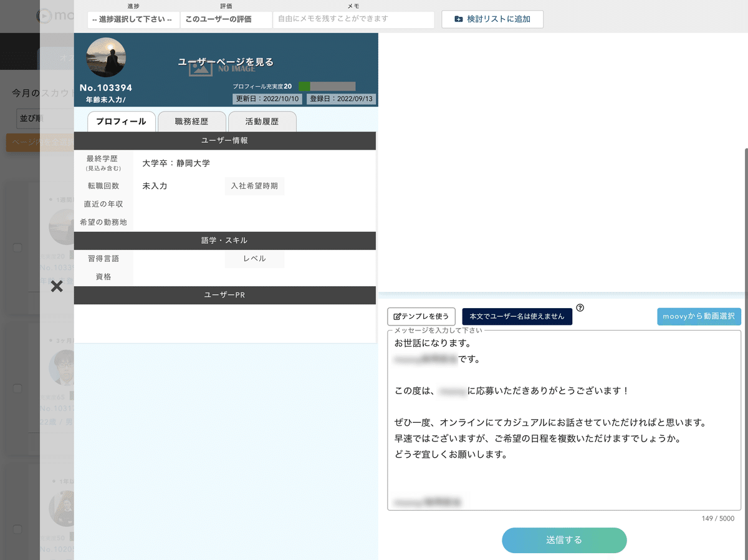Click into the message textarea
Screen dimensions: 748x560
coord(564,421)
